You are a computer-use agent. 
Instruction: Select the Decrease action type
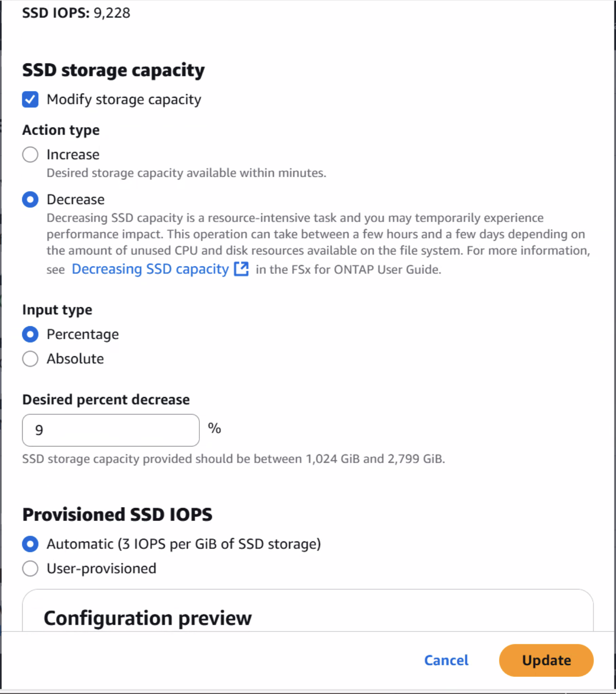(30, 199)
